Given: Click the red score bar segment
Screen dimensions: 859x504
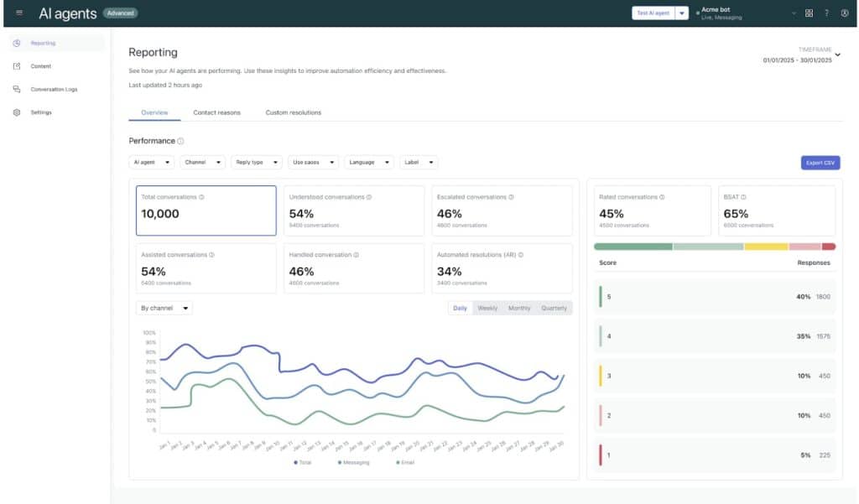Looking at the screenshot, I should (828, 247).
